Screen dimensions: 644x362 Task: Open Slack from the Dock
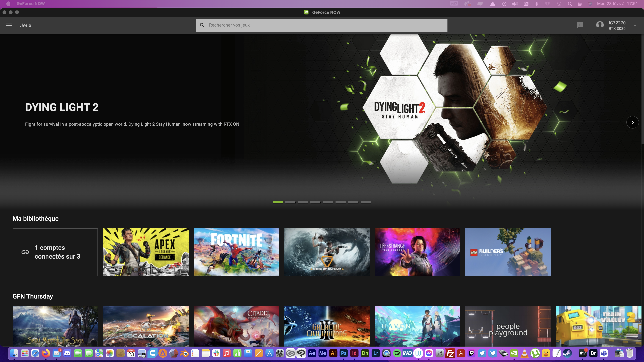[x=216, y=353]
